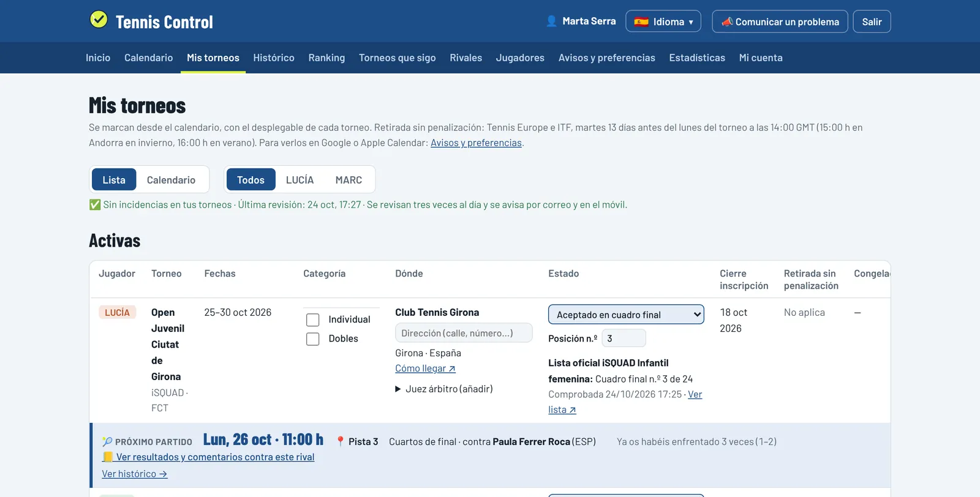Filter tournaments by Todos
This screenshot has height=497, width=980.
[x=251, y=180]
